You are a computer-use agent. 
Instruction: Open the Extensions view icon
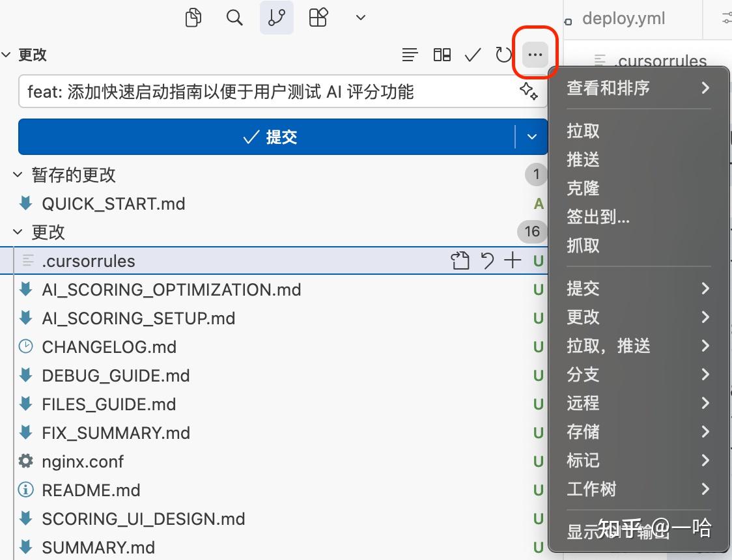pos(319,18)
